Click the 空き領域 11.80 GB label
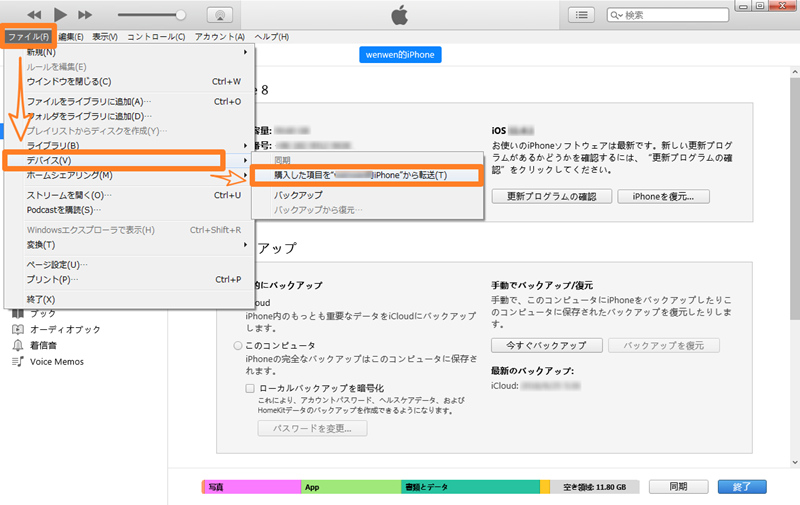 pos(594,487)
